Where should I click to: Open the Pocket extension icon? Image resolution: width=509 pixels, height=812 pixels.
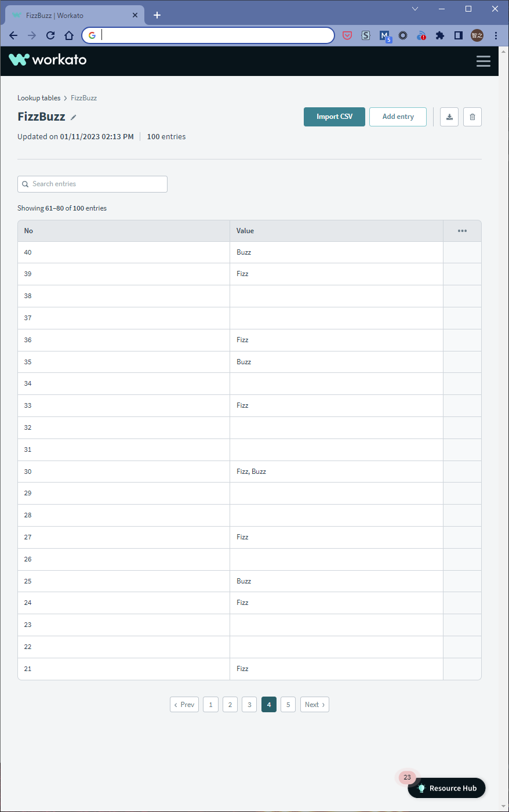[347, 35]
